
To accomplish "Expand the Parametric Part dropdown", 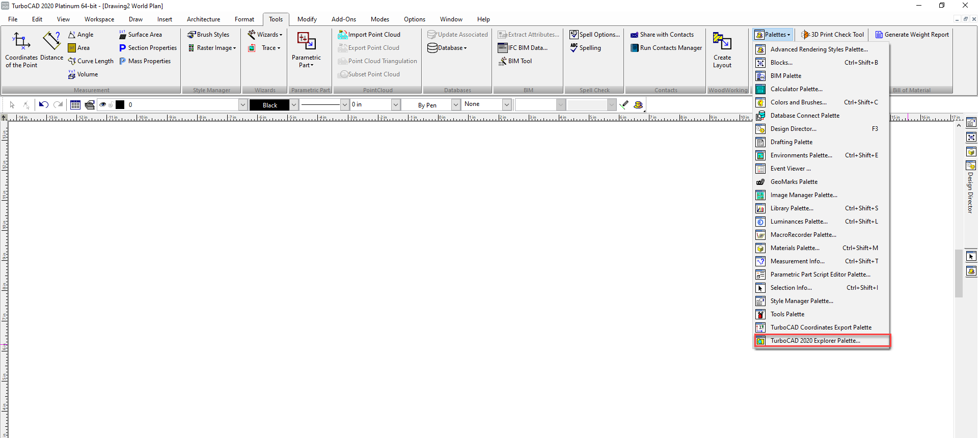I will [x=306, y=50].
